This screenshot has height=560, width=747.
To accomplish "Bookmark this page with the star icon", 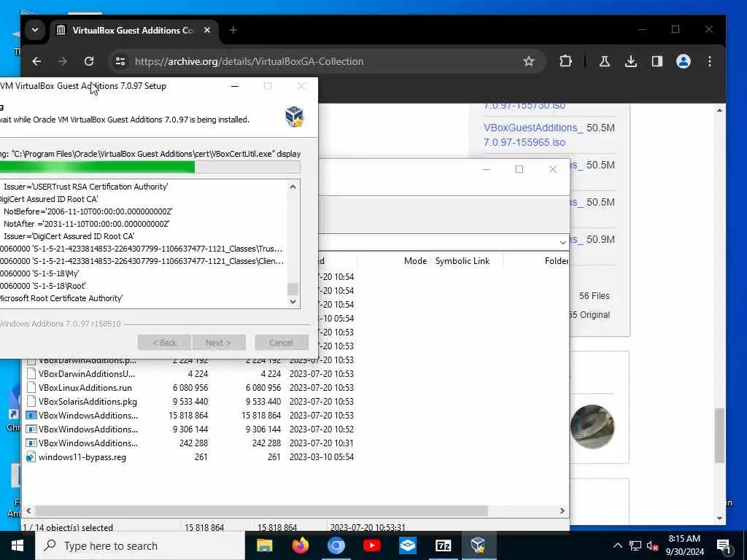I will click(x=529, y=61).
